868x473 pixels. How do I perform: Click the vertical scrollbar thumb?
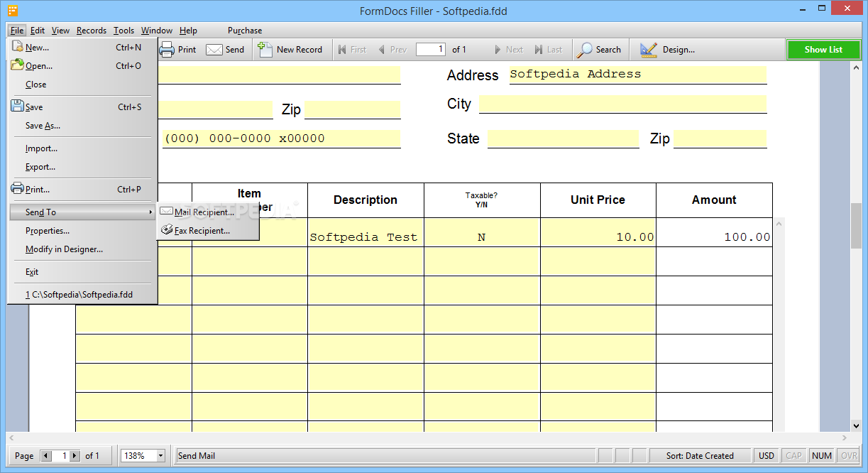pyautogui.click(x=855, y=226)
